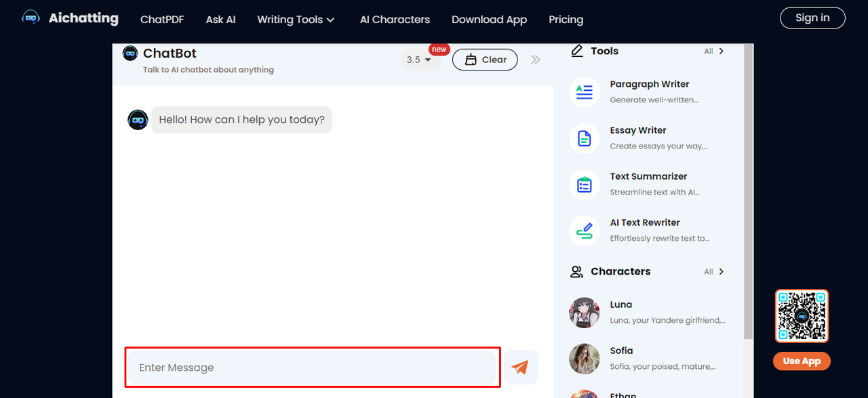Image resolution: width=868 pixels, height=398 pixels.
Task: Open Pricing page
Action: click(x=566, y=20)
